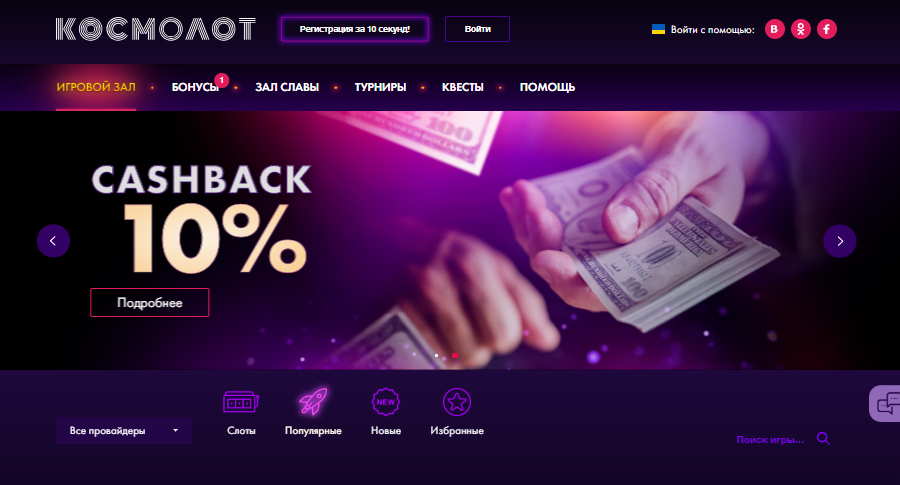Go to the previous banner slide

(x=53, y=241)
